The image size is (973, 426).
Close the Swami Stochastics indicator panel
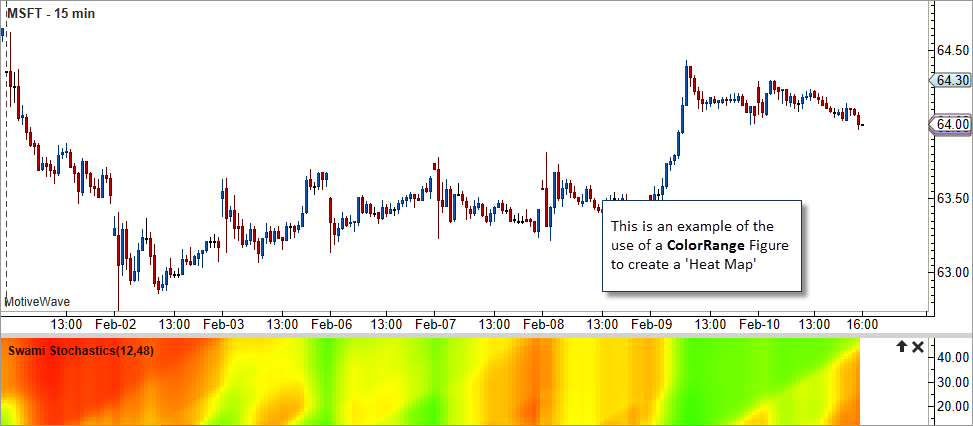(x=918, y=346)
